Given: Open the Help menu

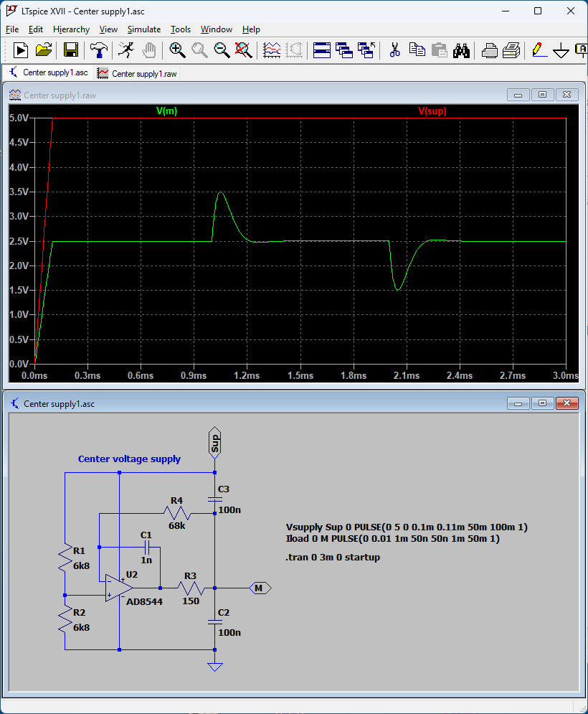Looking at the screenshot, I should pos(251,29).
